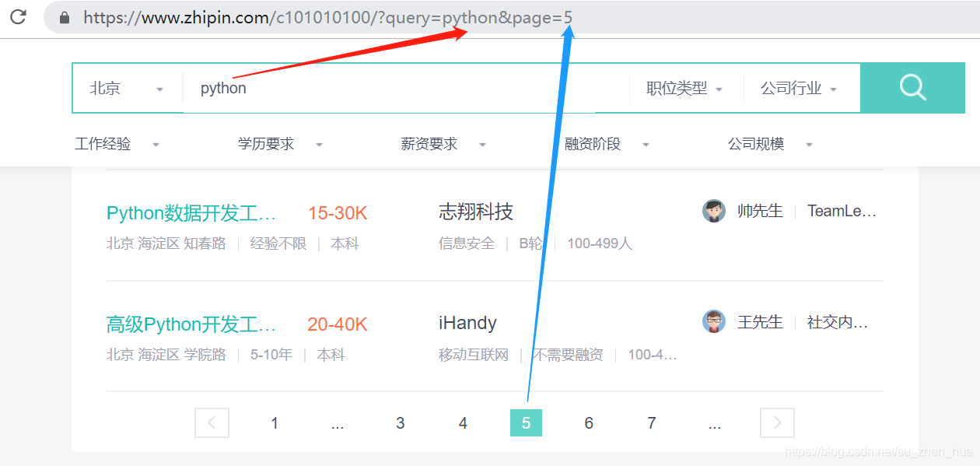Click the 经验不限 experience text
The width and height of the screenshot is (980, 466).
[278, 244]
